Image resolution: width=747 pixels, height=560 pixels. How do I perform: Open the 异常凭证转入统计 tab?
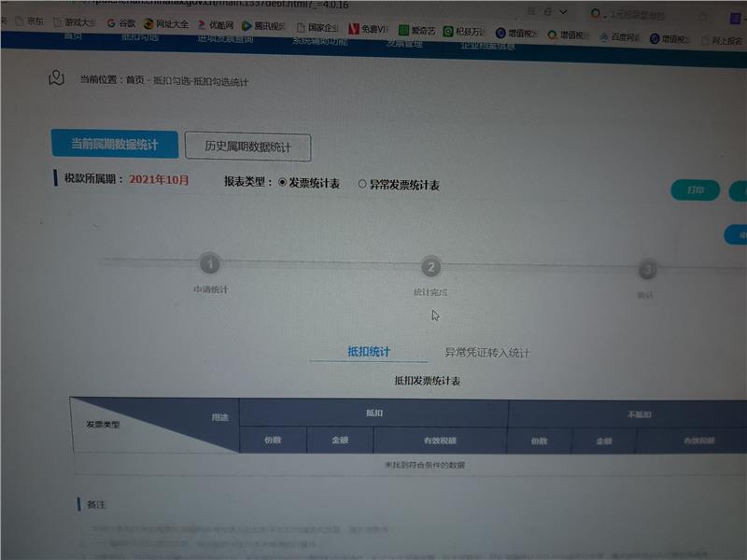tap(486, 353)
